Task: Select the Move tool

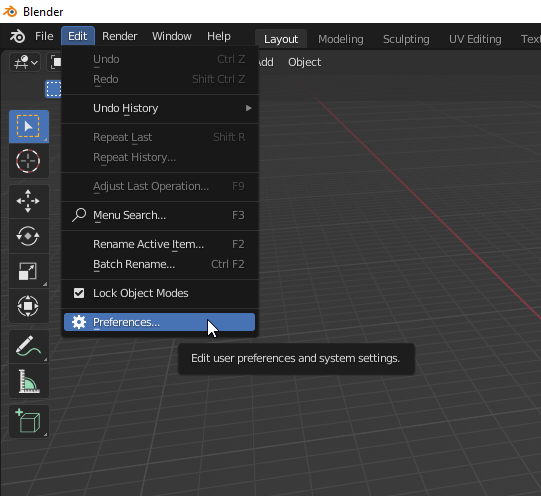Action: (29, 201)
